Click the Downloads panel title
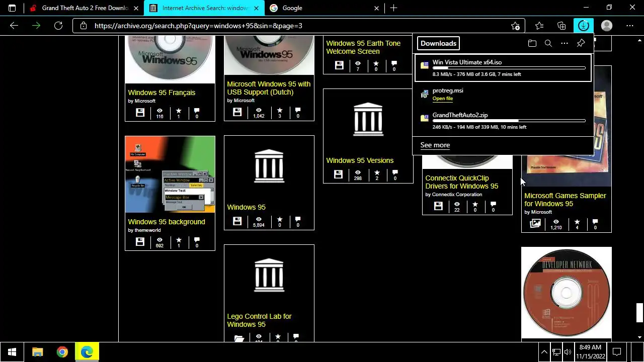Screen dimensions: 644x362 click(x=438, y=43)
